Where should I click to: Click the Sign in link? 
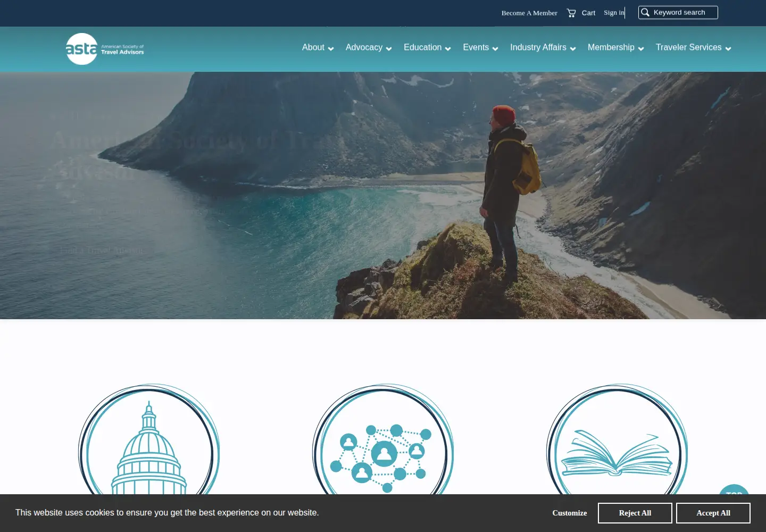[614, 13]
